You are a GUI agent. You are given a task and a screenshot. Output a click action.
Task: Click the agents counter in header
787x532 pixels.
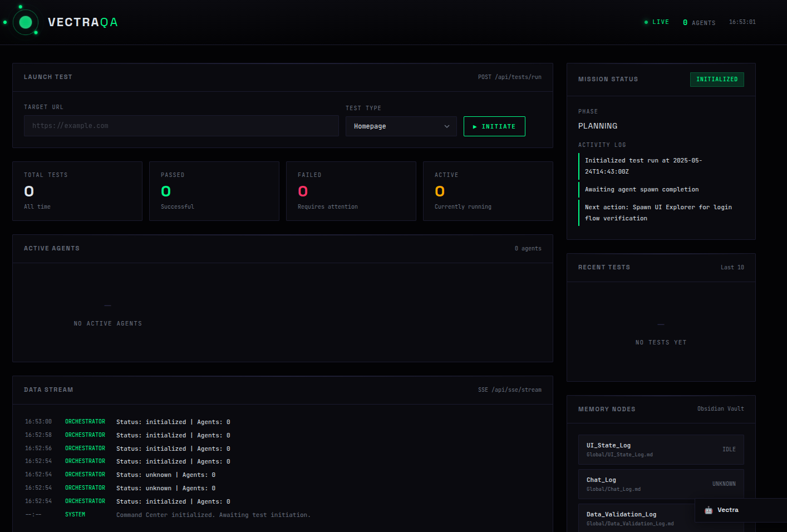(699, 23)
